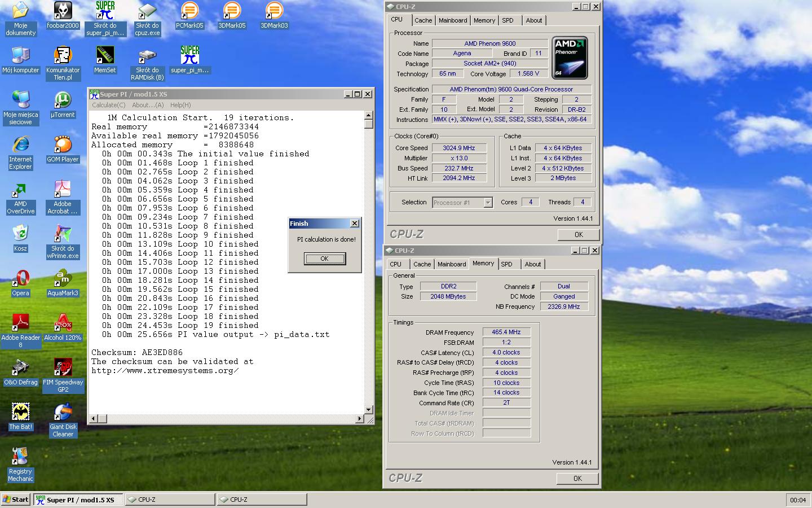812x508 pixels.
Task: Open Adobe Reader 8 icon
Action: (x=20, y=331)
